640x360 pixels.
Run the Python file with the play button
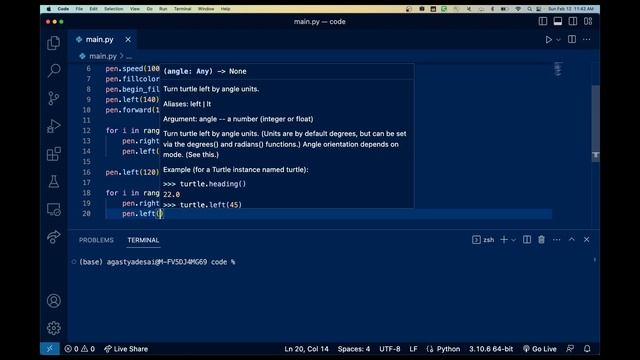tap(549, 40)
